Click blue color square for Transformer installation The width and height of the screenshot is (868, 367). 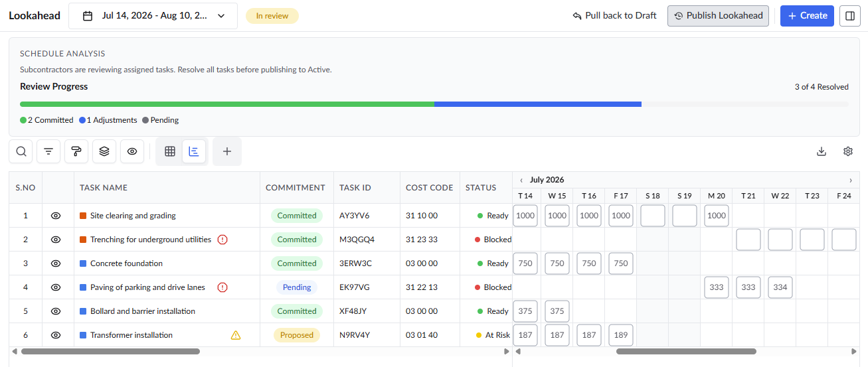point(83,335)
